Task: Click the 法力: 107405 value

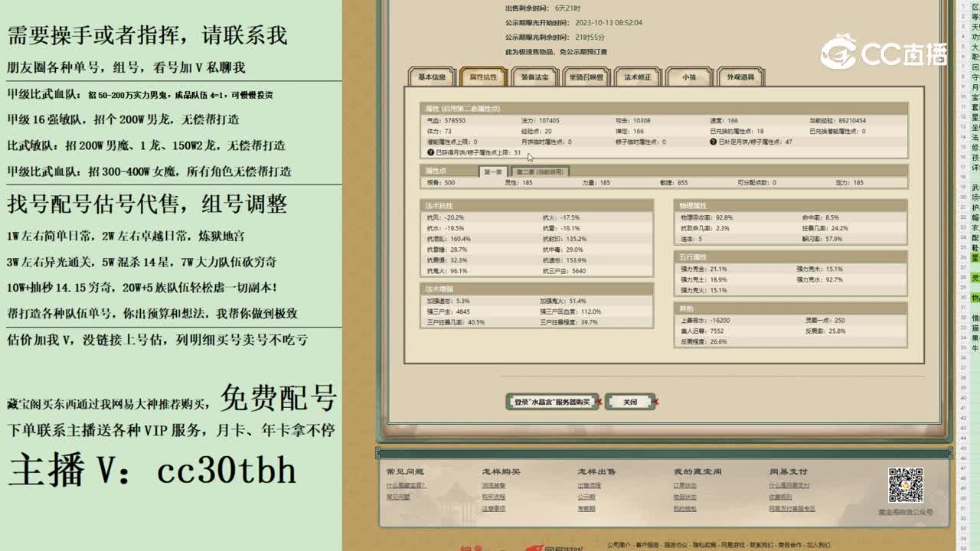Action: pos(541,121)
